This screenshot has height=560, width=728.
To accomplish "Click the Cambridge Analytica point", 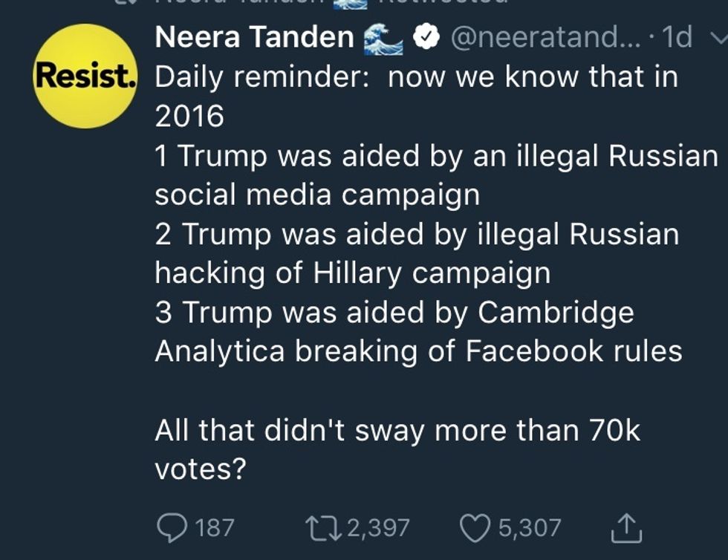I will coord(417,331).
